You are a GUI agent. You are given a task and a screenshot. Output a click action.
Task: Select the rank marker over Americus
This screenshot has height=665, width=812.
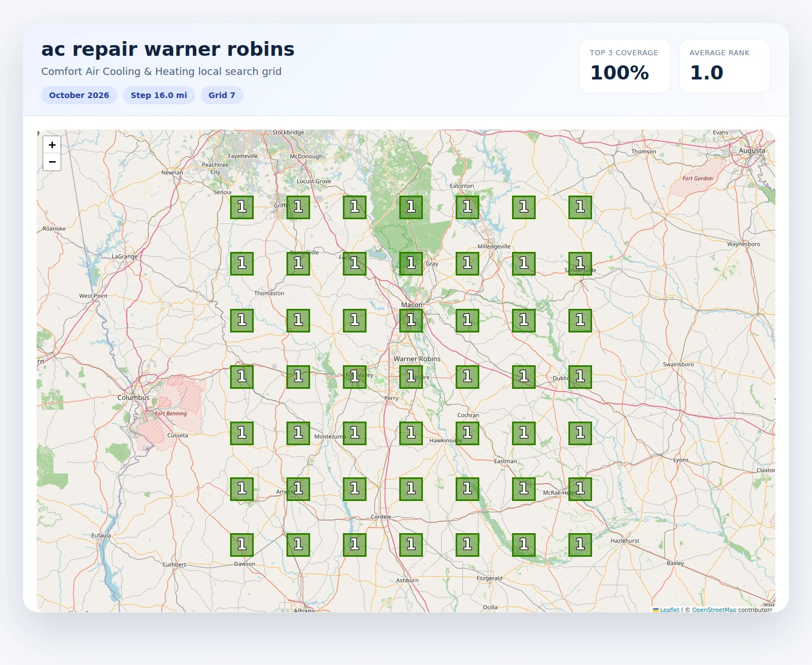[x=298, y=489]
